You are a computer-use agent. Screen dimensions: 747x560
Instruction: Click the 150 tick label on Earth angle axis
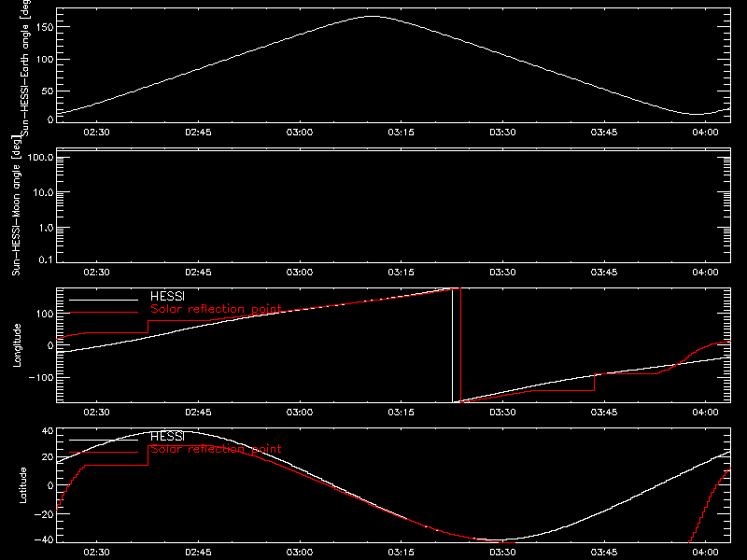[44, 27]
